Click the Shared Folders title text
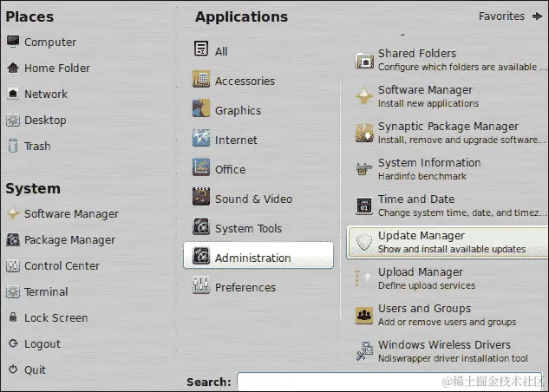 (417, 53)
